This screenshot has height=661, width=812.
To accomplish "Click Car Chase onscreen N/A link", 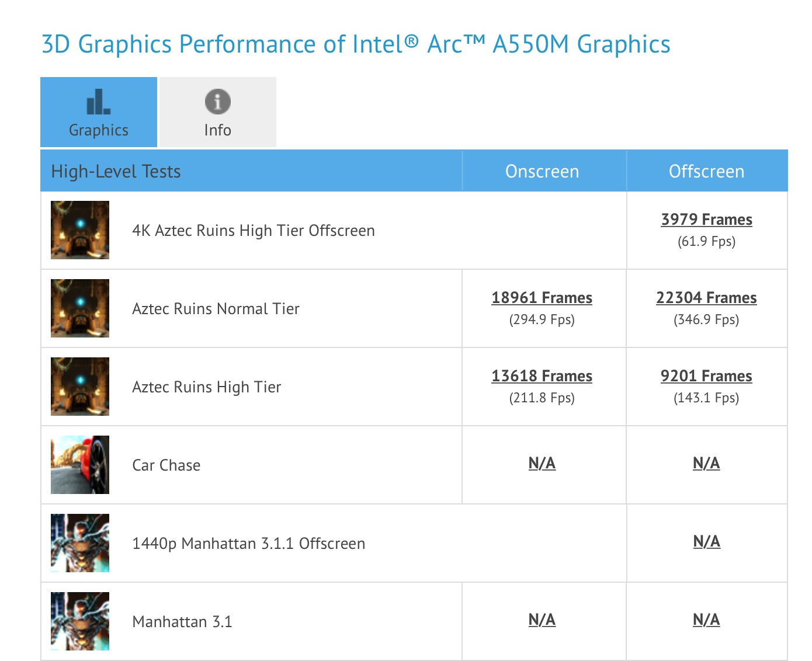I will [x=542, y=464].
